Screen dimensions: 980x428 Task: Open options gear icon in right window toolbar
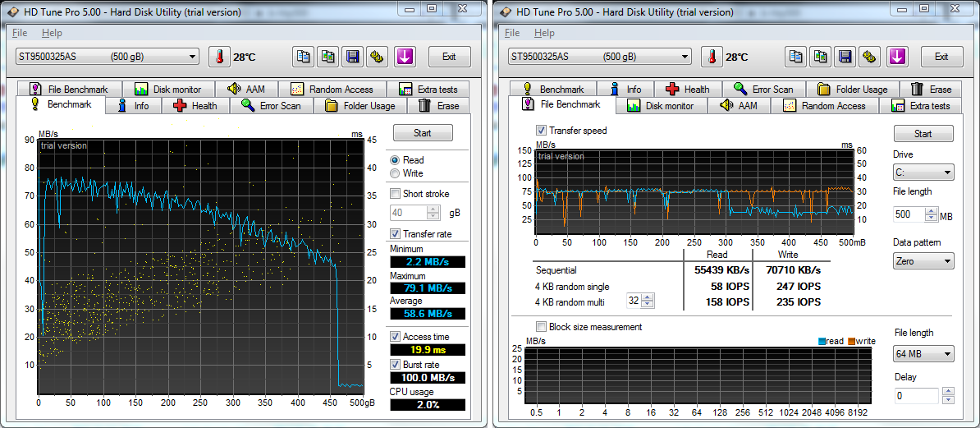click(870, 57)
